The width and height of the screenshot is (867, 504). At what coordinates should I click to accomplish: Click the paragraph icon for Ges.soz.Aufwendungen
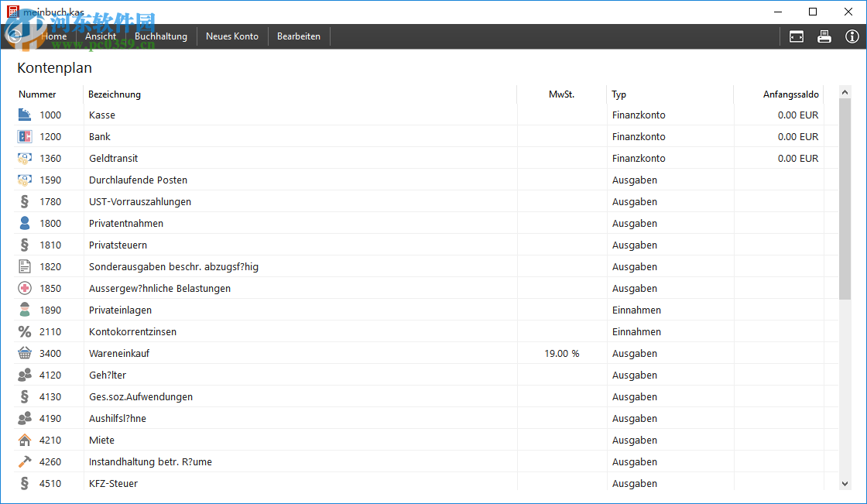click(x=24, y=396)
